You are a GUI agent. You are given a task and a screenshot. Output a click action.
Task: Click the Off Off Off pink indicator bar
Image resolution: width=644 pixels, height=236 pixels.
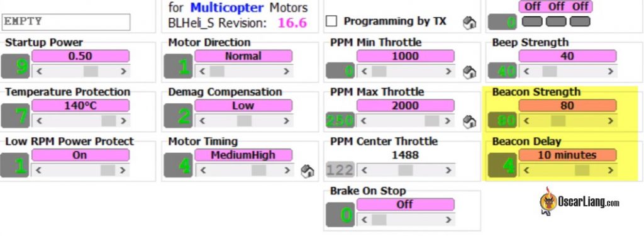point(556,6)
